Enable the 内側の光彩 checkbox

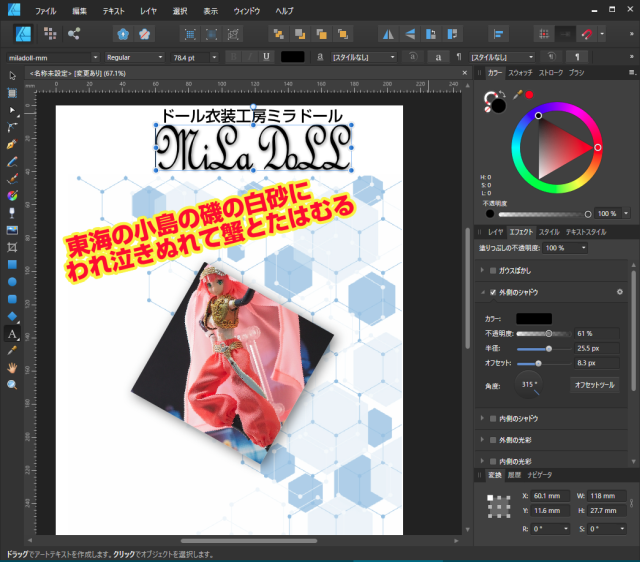click(x=493, y=461)
